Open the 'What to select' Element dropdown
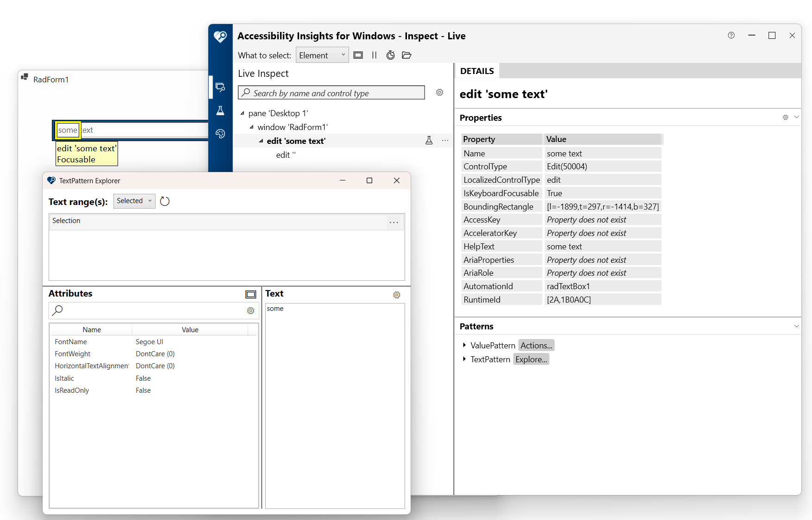Screen dimensions: 812x520 coord(322,55)
